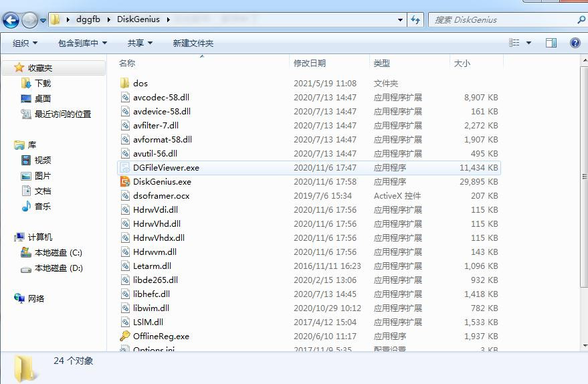Viewport: 588px width, 384px height.
Task: Select the dos folder icon
Action: [x=125, y=83]
